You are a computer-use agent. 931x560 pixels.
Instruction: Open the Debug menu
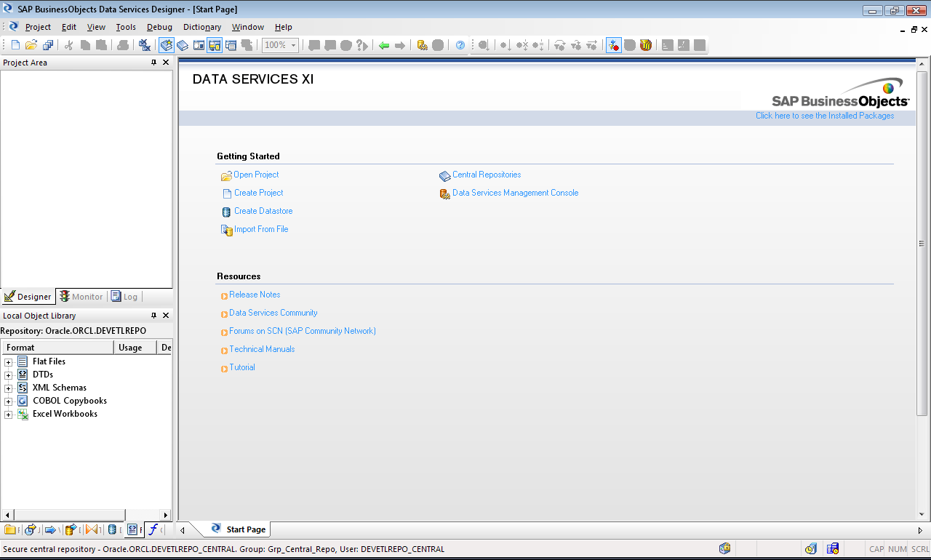159,27
